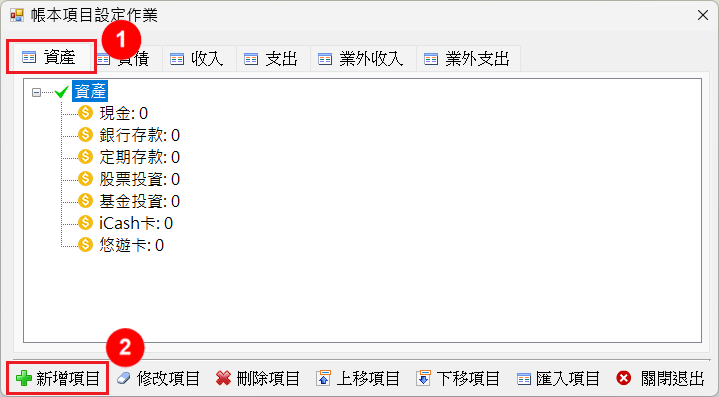Click the coin icon next to 現金
This screenshot has width=719, height=397.
pyautogui.click(x=85, y=112)
